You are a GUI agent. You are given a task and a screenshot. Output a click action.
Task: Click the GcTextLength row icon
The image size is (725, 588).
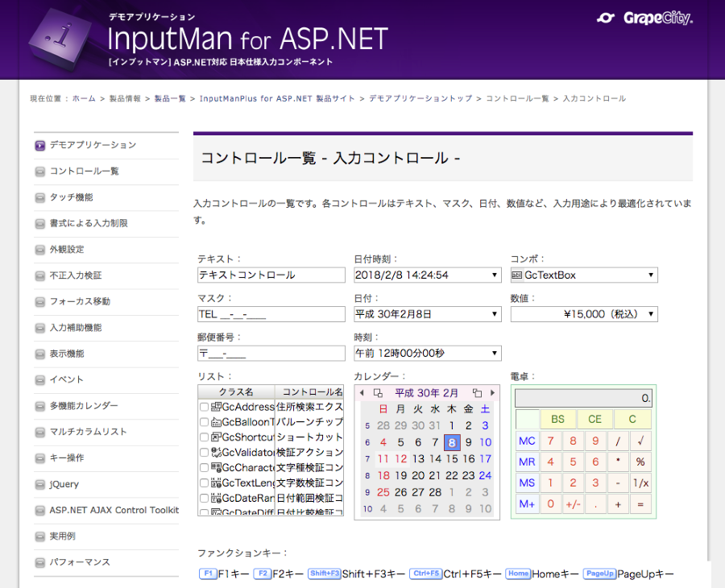click(216, 482)
